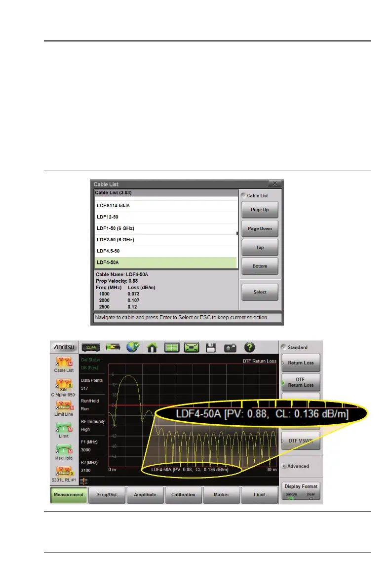Click the cable list scrollbar thumb
The width and height of the screenshot is (391, 588).
click(237, 233)
